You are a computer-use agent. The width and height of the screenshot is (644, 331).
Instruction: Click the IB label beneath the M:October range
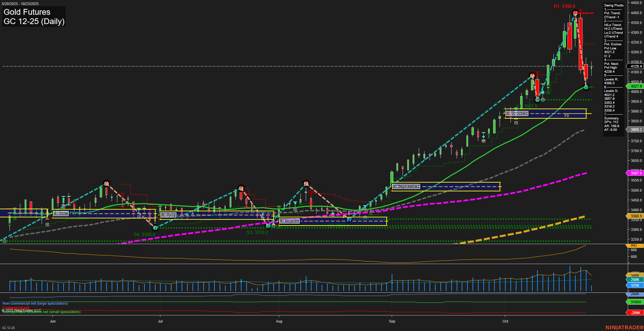516,123
